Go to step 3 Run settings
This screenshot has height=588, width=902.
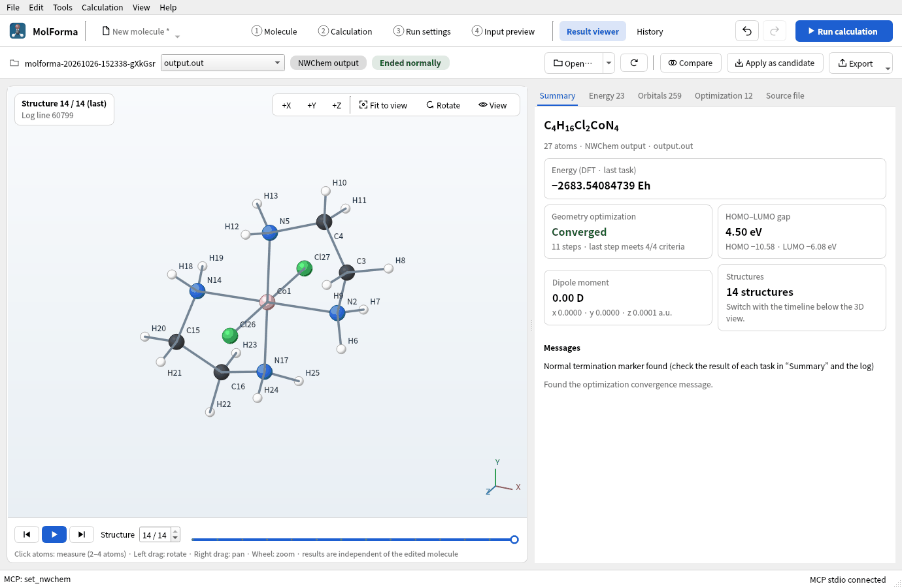[x=422, y=31]
